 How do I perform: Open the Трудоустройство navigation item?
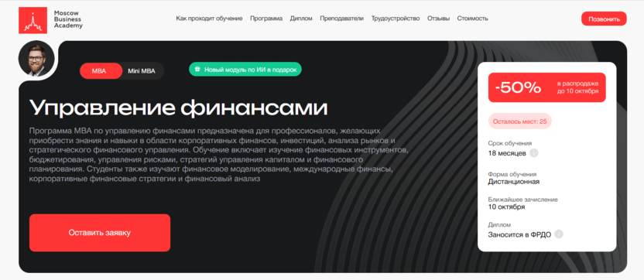pyautogui.click(x=396, y=19)
